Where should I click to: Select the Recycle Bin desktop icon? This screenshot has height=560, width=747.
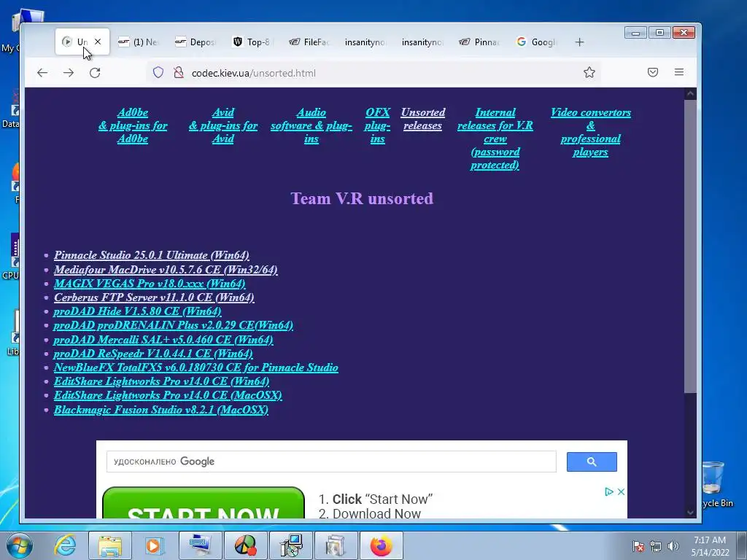point(716,483)
